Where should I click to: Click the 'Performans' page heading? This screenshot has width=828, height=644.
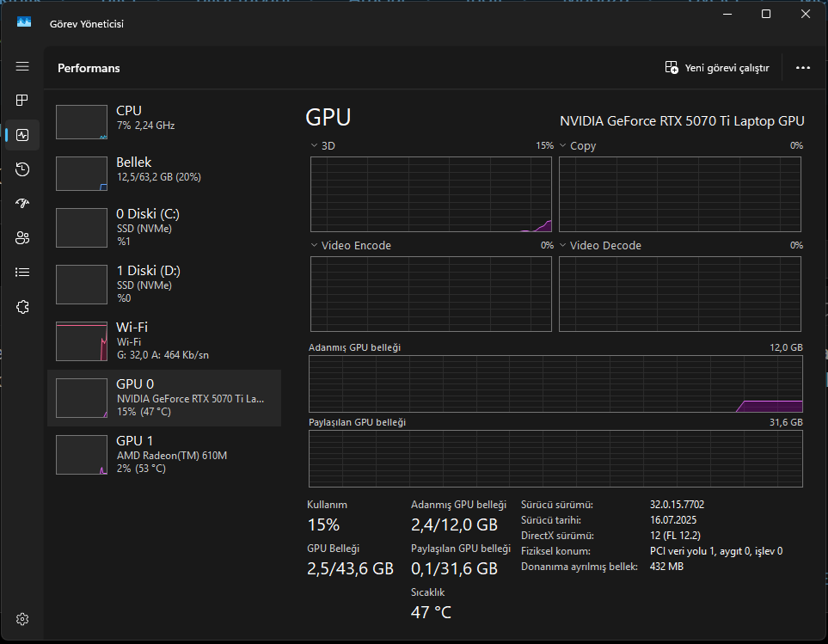pos(89,68)
